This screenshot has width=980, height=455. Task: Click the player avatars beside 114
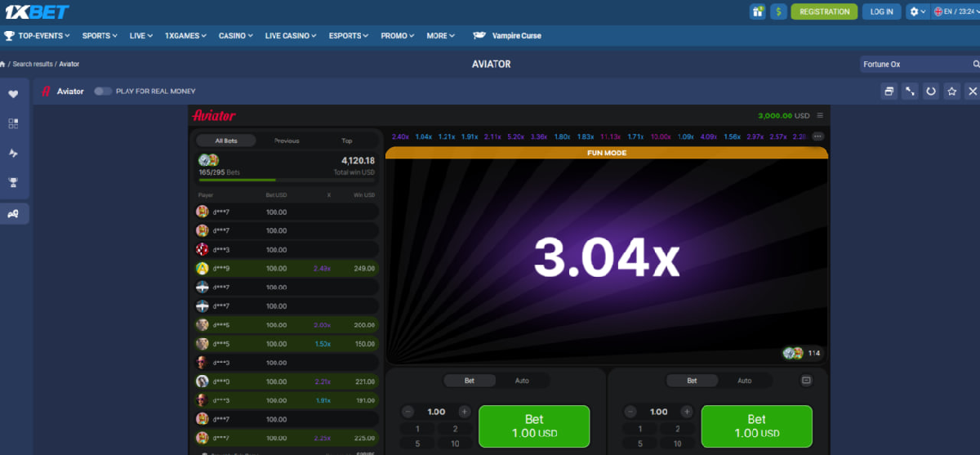point(793,353)
